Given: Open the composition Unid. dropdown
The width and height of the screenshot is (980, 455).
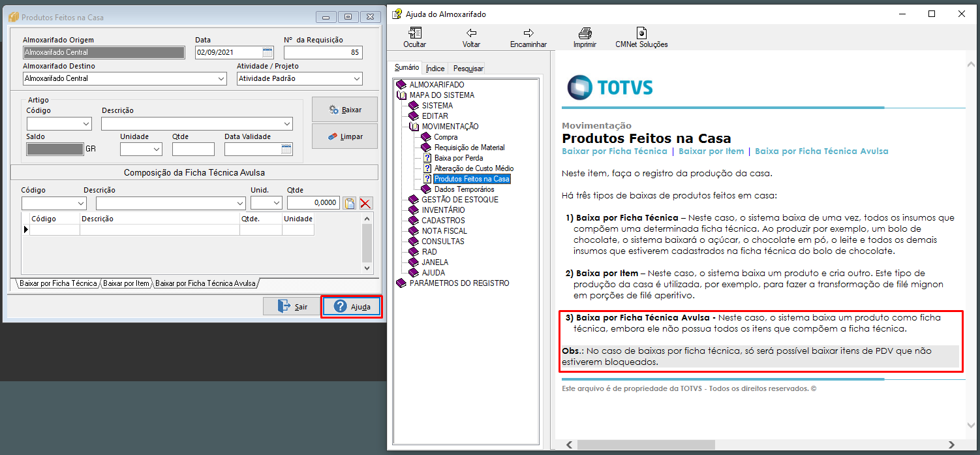Looking at the screenshot, I should tap(277, 203).
